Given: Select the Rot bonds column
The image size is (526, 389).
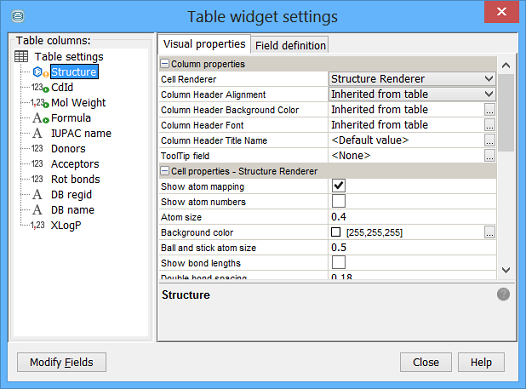Looking at the screenshot, I should [x=75, y=179].
